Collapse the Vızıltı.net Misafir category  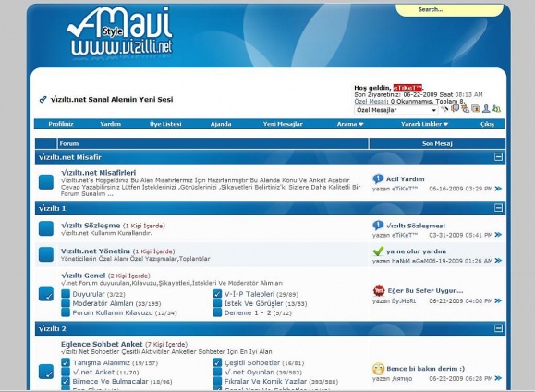pos(498,157)
